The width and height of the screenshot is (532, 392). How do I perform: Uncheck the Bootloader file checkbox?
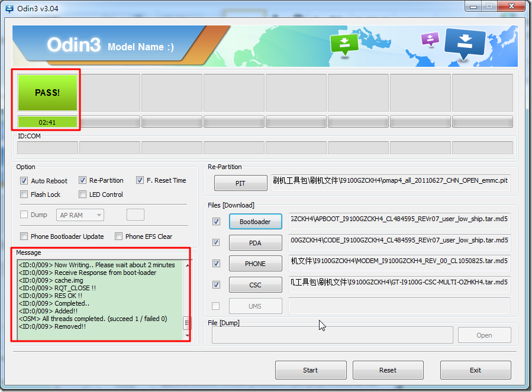click(216, 222)
